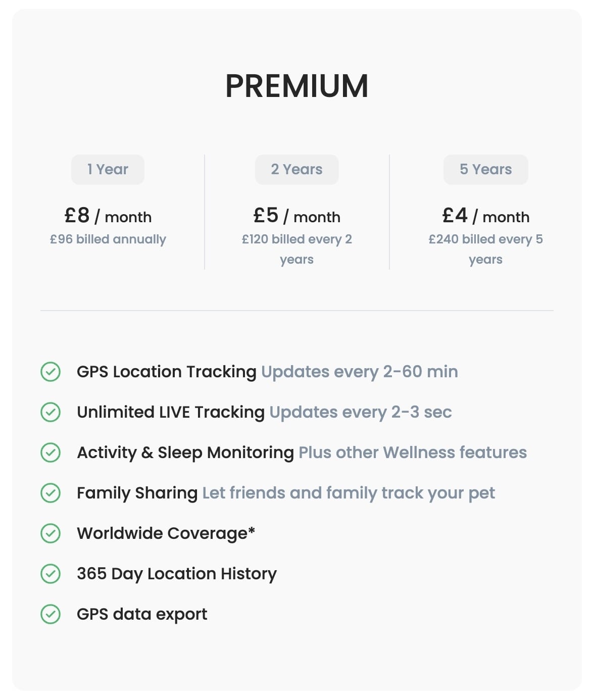Image resolution: width=593 pixels, height=700 pixels.
Task: Choose the 5 Years plan option
Action: point(485,170)
